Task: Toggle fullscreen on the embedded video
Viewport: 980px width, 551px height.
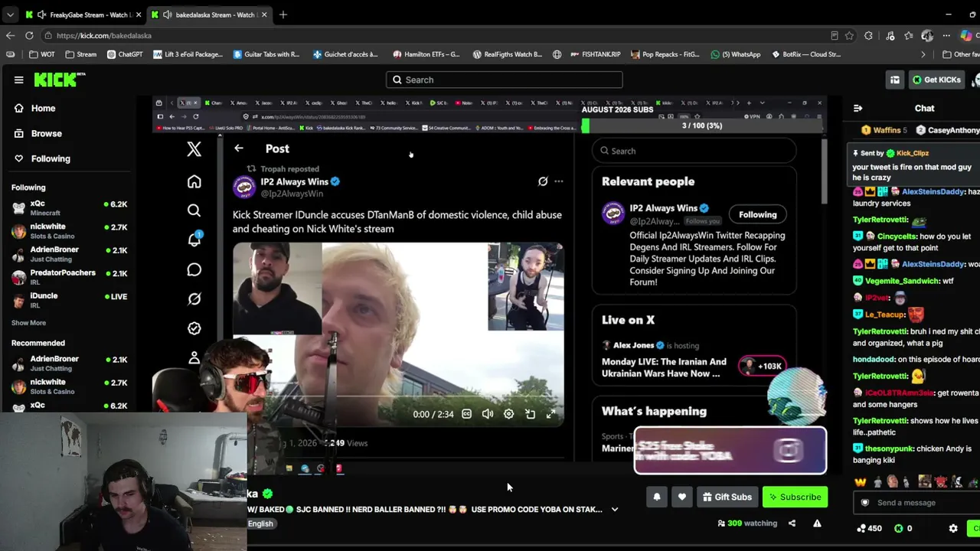Action: [x=550, y=414]
